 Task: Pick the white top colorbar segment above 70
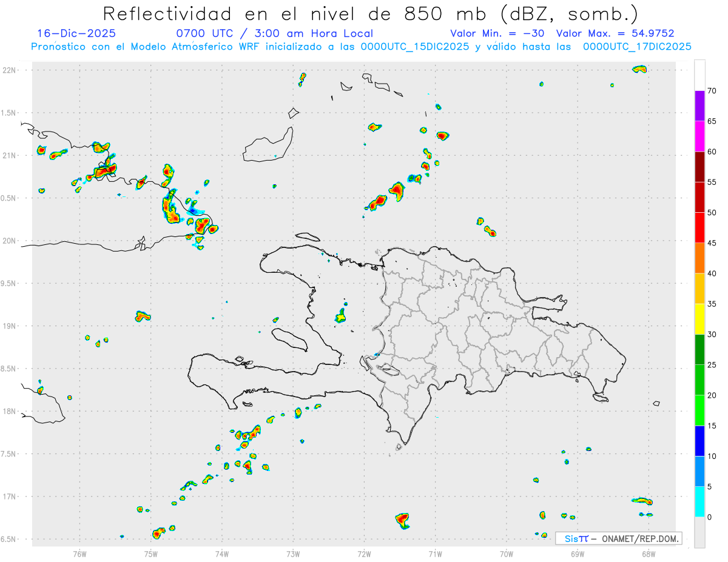tap(699, 75)
